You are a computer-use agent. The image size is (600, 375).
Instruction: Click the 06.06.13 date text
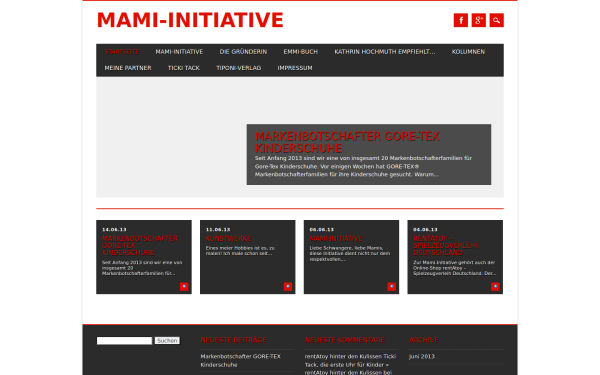coord(321,230)
